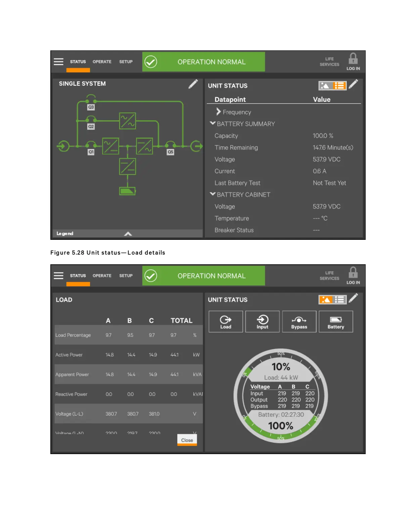Open Input view in Unit Status

click(262, 322)
